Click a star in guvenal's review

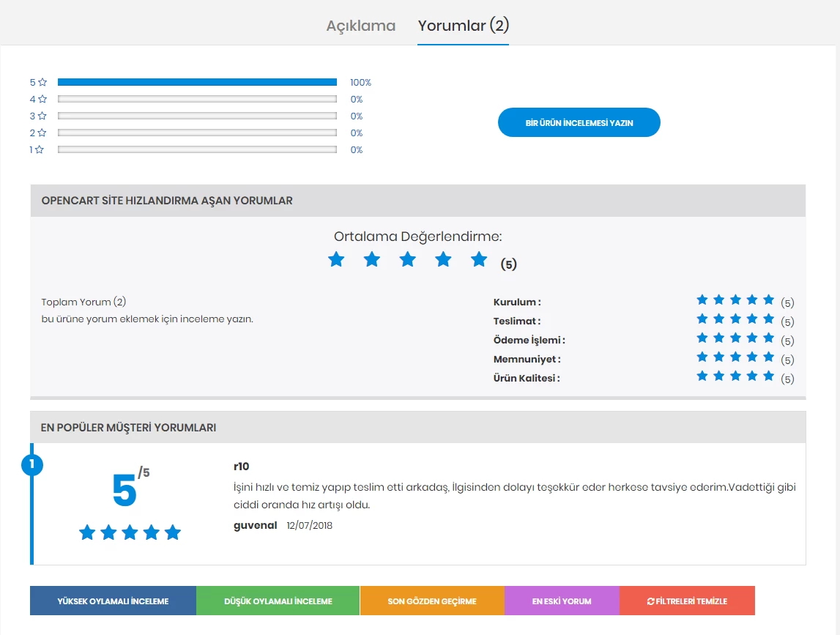pos(130,532)
